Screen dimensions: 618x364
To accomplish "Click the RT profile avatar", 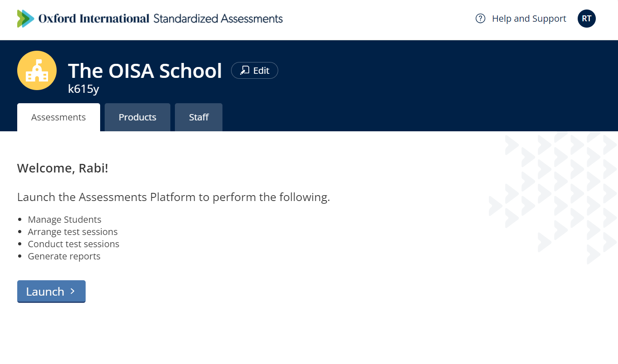I will coord(586,19).
